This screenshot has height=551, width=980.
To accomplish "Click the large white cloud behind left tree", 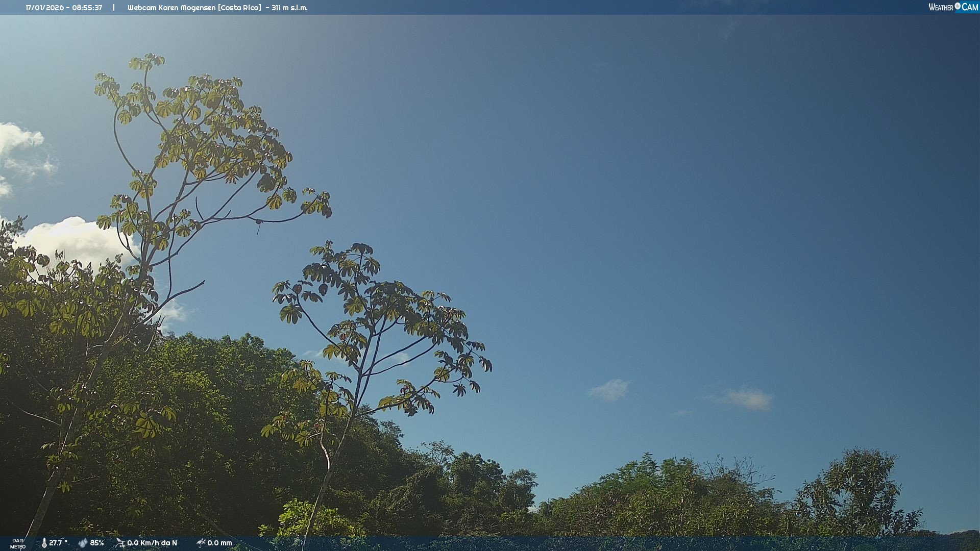I will [77, 238].
